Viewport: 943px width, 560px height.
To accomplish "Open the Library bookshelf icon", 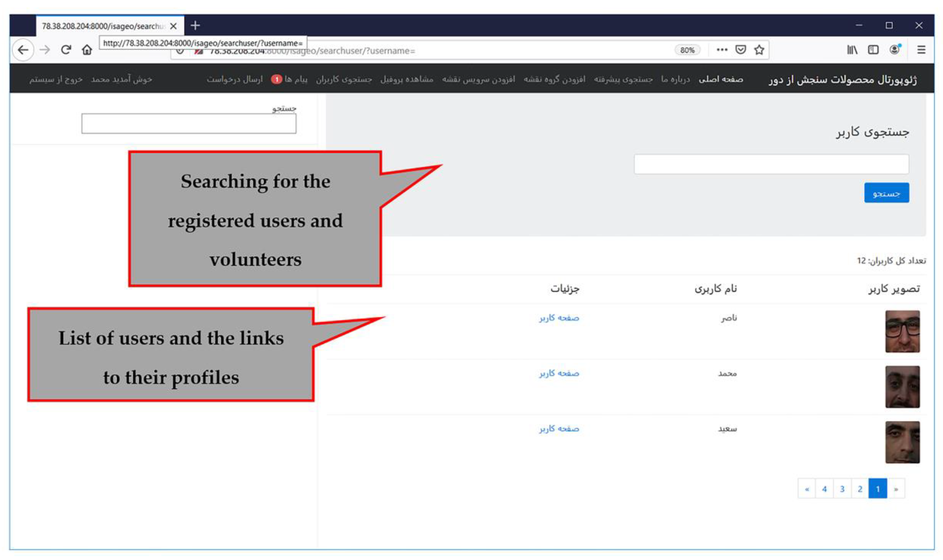I will (x=852, y=50).
